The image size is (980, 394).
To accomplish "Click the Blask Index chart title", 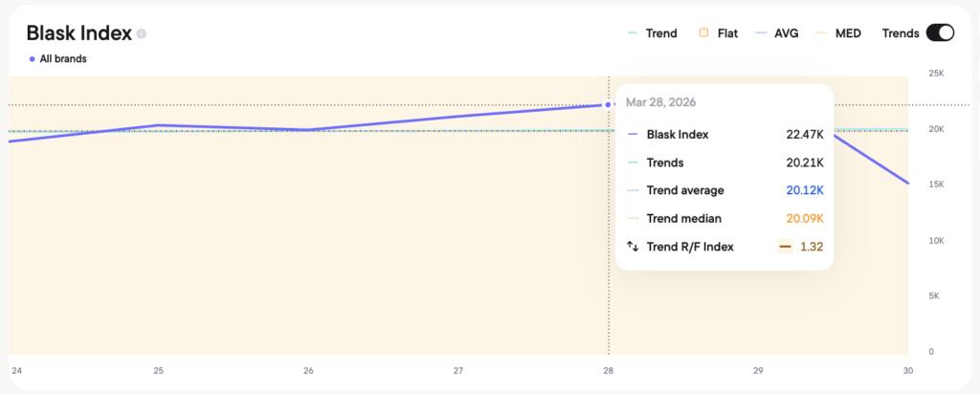I will pyautogui.click(x=78, y=33).
